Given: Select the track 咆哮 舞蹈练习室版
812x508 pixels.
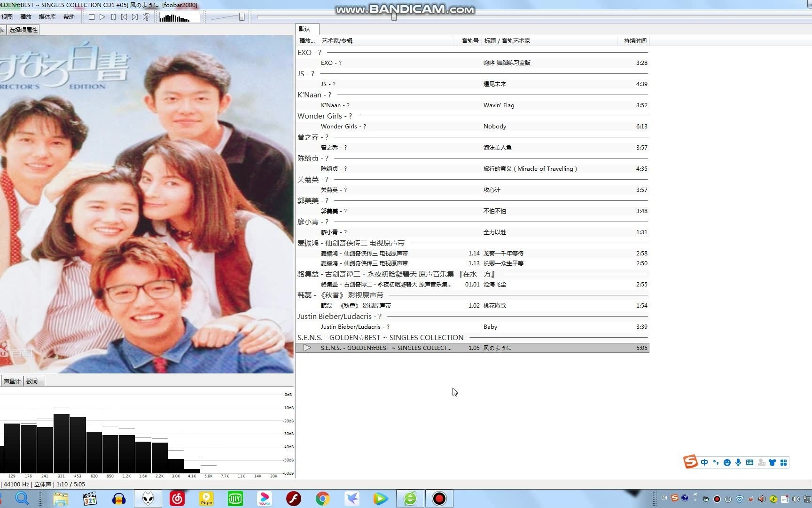Looking at the screenshot, I should click(472, 63).
